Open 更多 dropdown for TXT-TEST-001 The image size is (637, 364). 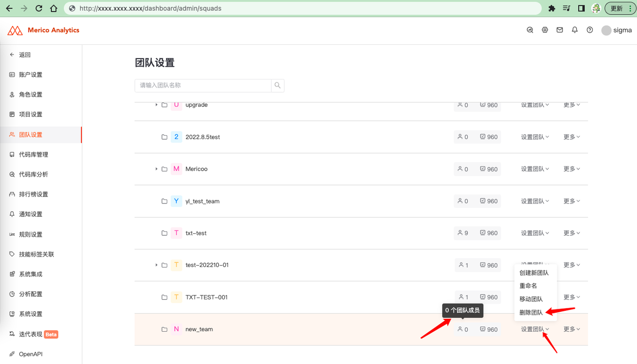coord(572,297)
